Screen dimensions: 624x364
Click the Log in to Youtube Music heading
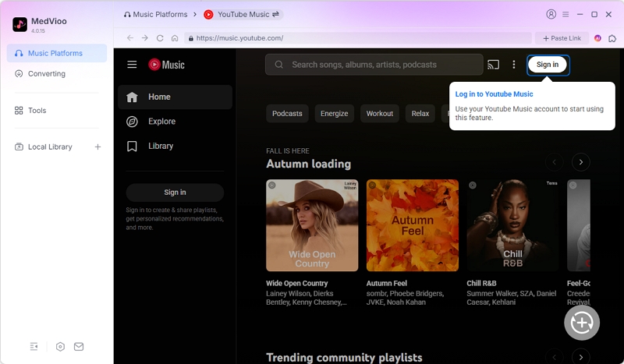click(x=494, y=94)
